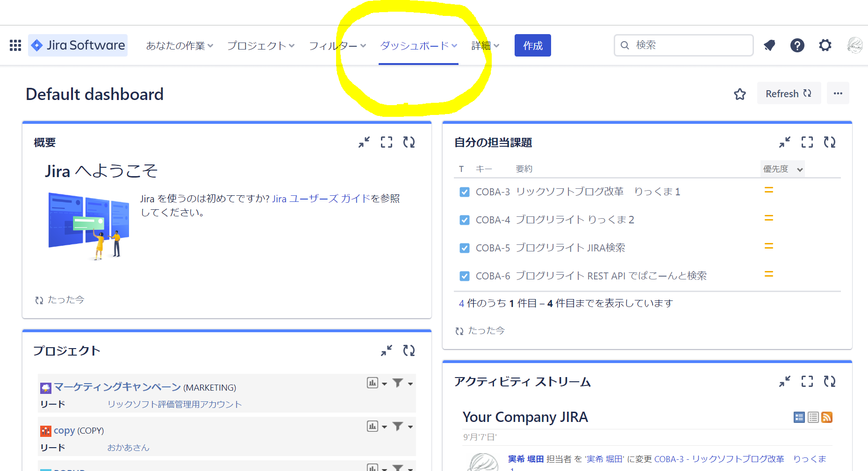The height and width of the screenshot is (471, 868).
Task: Click medium priority icon for COBA-3
Action: (769, 190)
